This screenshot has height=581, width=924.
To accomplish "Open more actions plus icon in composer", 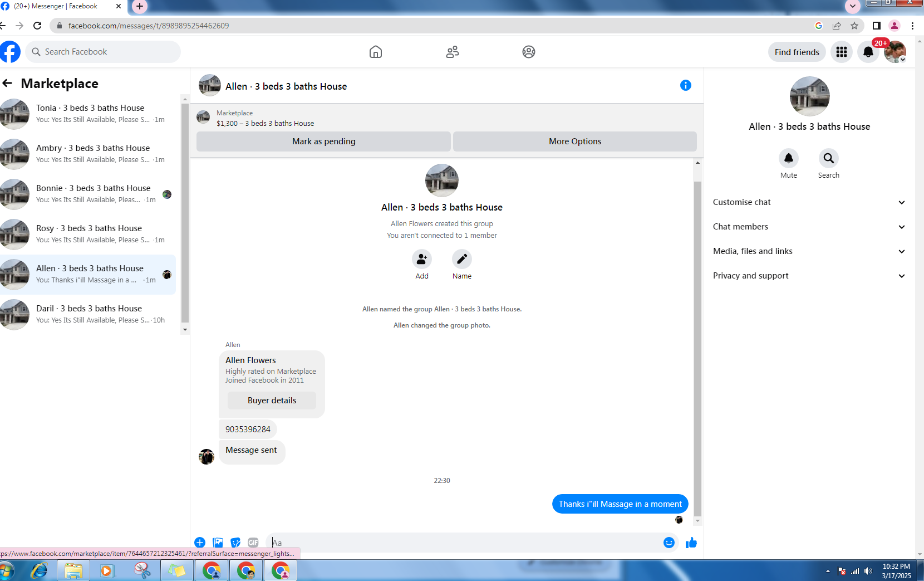I will 200,543.
